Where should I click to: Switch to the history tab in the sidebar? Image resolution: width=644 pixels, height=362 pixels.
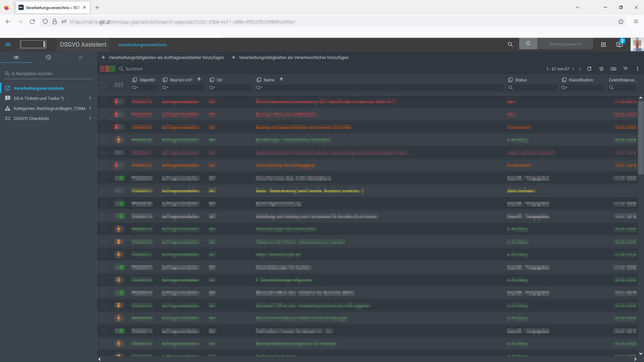click(x=48, y=57)
